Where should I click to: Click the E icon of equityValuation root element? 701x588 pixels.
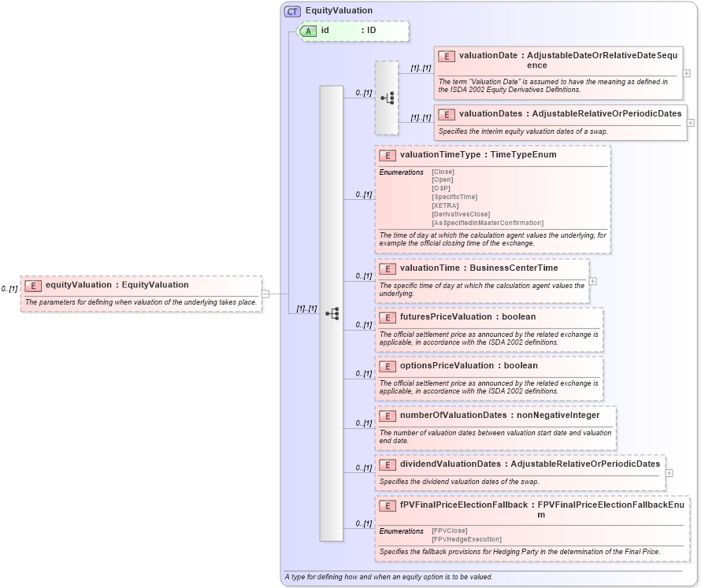tap(32, 285)
